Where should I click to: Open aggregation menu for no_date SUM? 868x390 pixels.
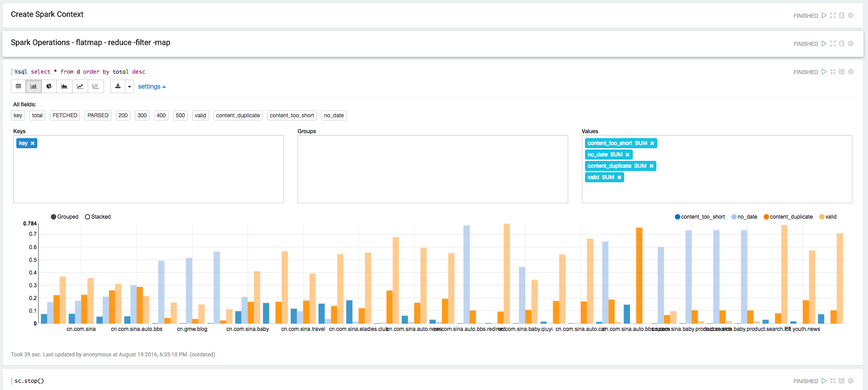[616, 155]
